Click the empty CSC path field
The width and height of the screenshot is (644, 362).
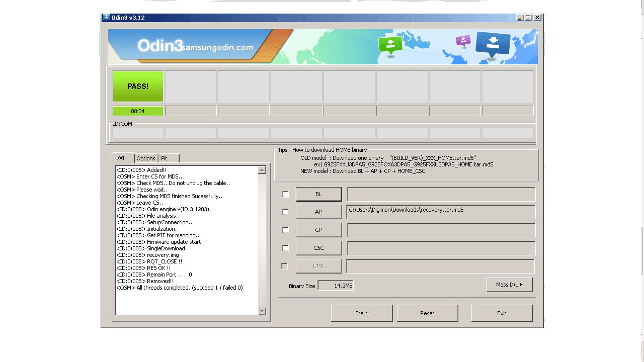tap(441, 248)
